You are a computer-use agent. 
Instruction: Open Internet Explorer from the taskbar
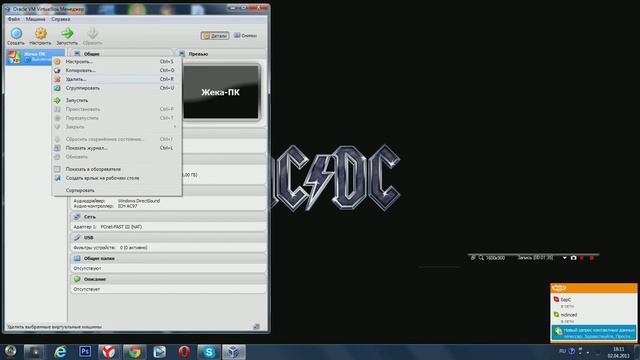(60, 352)
